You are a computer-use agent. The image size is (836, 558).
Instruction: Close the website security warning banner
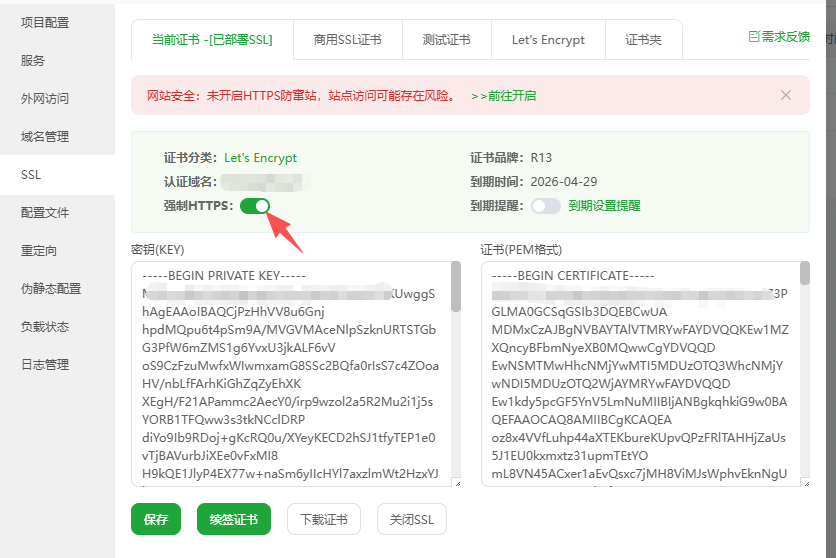786,95
